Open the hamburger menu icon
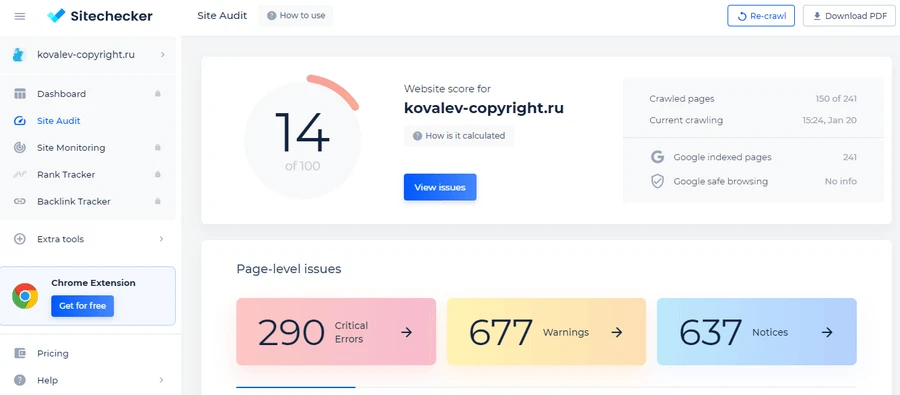This screenshot has width=900, height=395. click(20, 16)
